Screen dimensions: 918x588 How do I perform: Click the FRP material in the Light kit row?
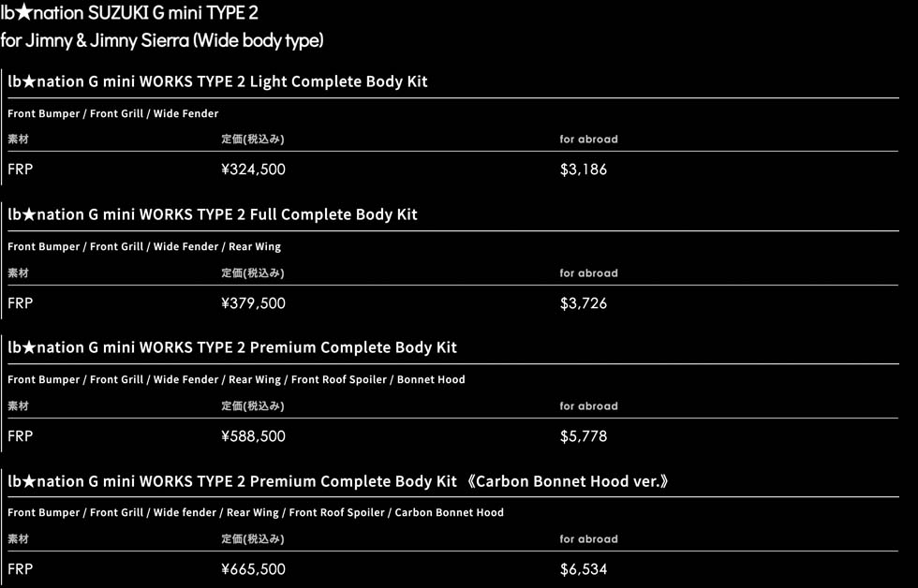(20, 169)
